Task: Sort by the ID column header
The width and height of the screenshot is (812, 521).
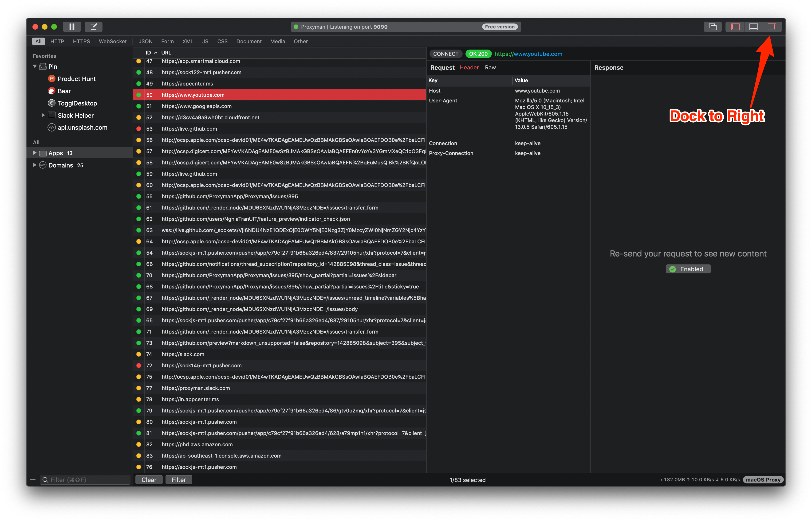Action: [148, 53]
